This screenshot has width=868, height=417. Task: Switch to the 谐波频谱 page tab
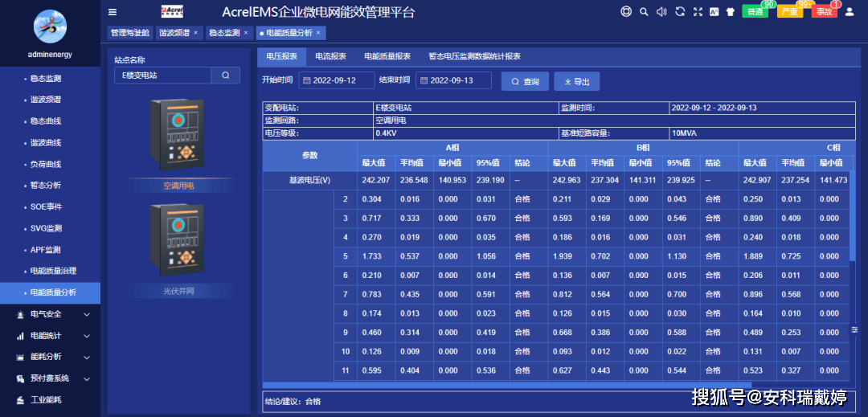(x=178, y=33)
